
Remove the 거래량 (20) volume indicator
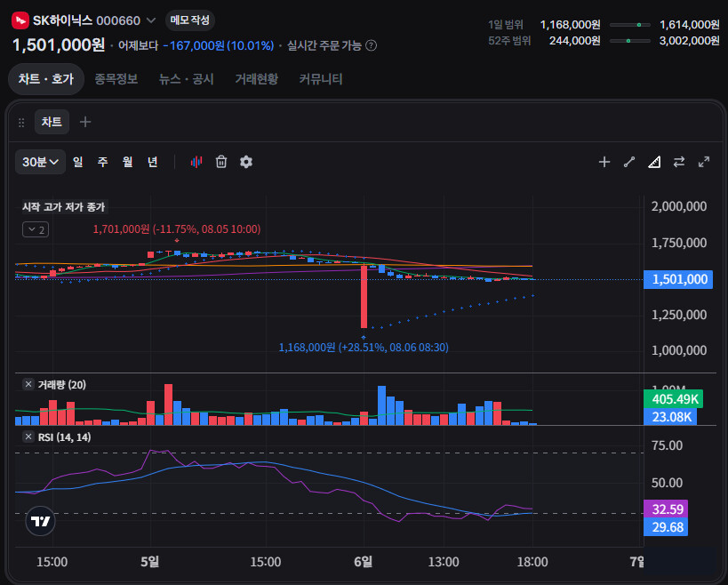[x=28, y=384]
